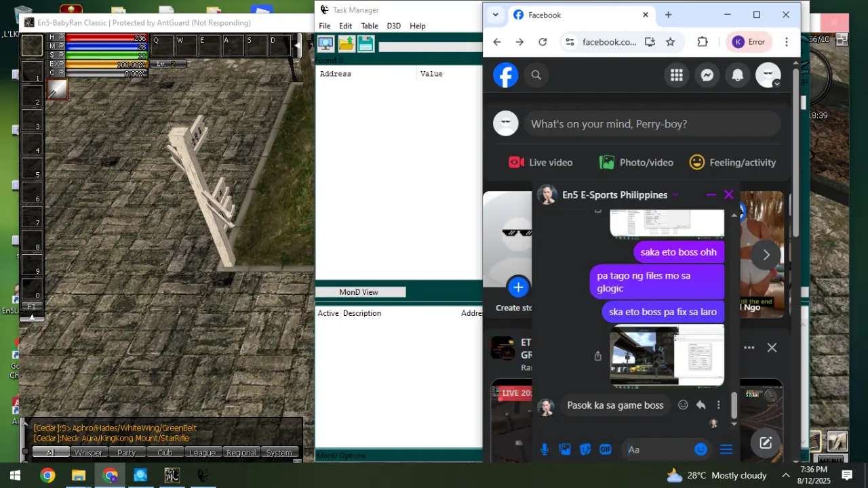Click the Active column header

(328, 313)
